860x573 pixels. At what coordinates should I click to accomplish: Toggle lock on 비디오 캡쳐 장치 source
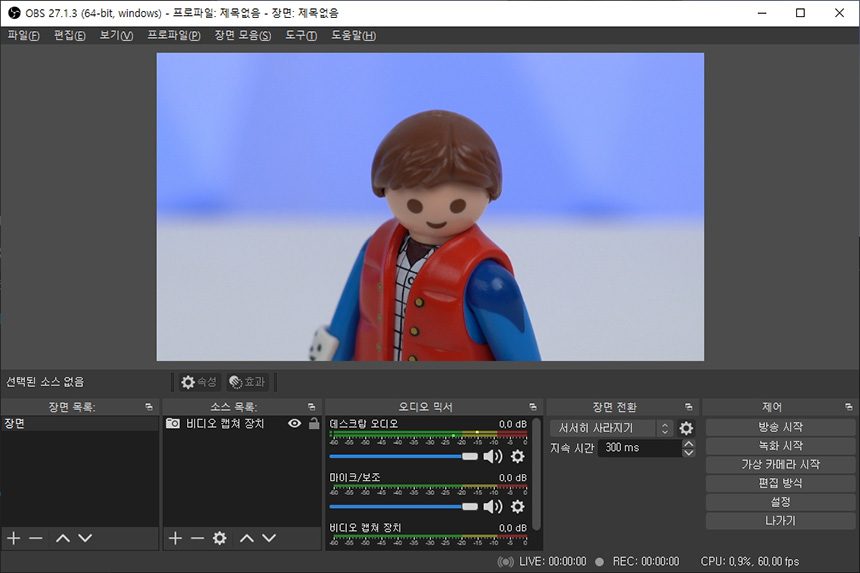[314, 423]
